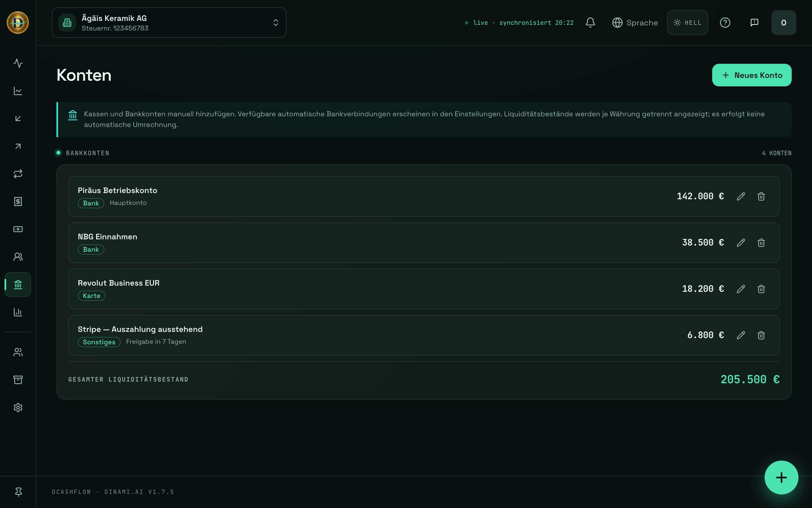The image size is (812, 508).
Task: Pin the sidebar with the pin icon
Action: click(x=18, y=492)
